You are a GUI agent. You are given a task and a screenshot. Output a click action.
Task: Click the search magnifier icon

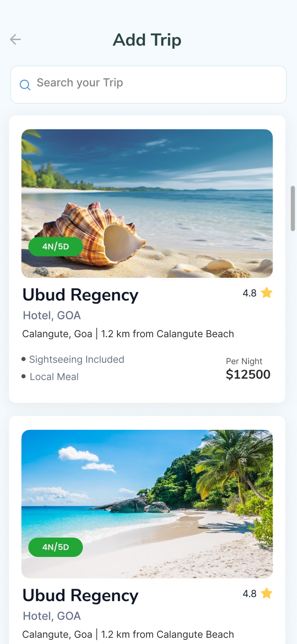coord(25,85)
